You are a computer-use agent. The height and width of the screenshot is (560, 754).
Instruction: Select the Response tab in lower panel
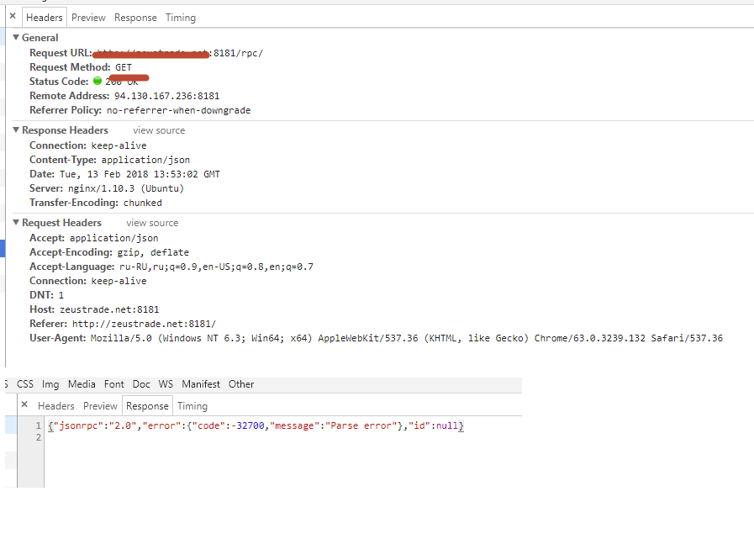(x=147, y=406)
